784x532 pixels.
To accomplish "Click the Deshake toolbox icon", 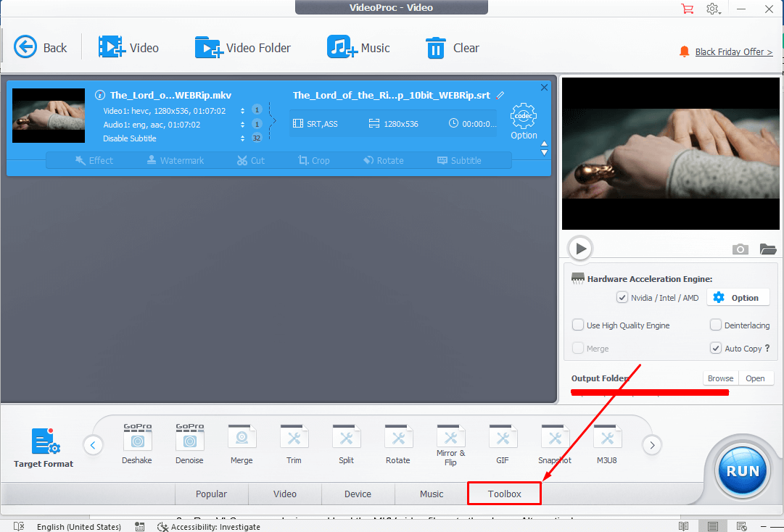I will click(137, 438).
